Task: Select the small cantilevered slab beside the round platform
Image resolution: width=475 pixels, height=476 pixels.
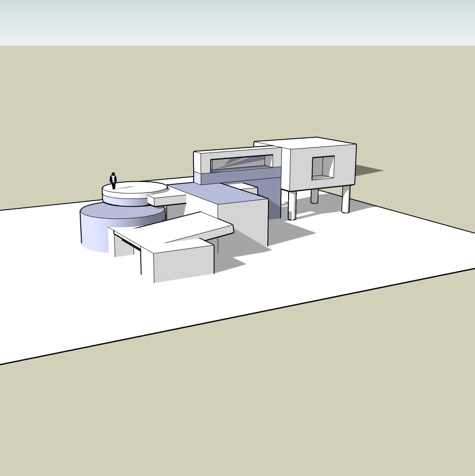Action: point(167,200)
